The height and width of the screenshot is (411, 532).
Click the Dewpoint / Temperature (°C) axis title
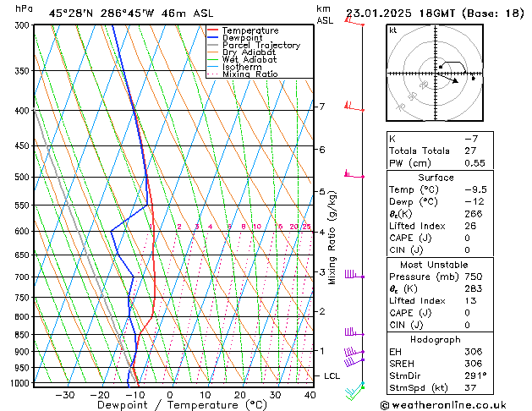[182, 405]
